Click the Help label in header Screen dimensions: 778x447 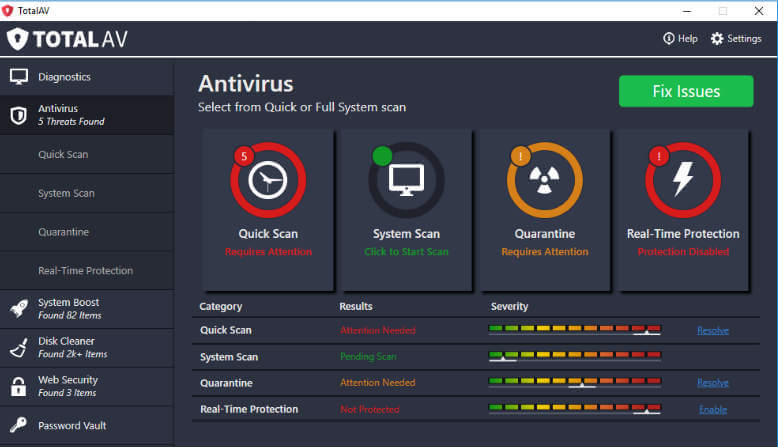[688, 38]
